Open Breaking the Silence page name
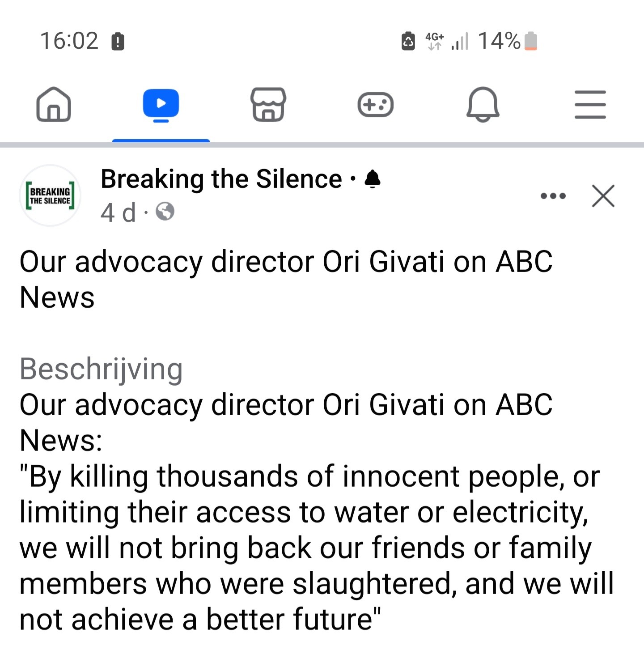The height and width of the screenshot is (650, 644). 221,179
